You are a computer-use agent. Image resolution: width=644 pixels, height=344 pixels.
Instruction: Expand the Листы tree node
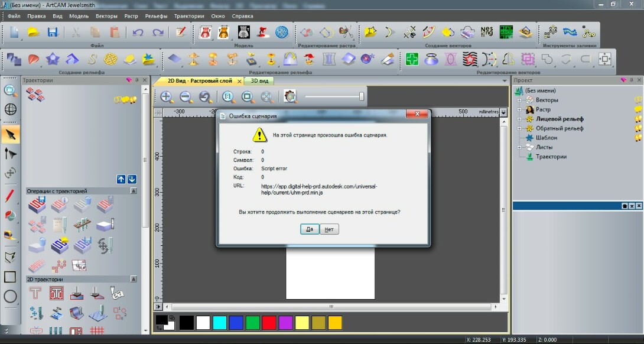coord(519,147)
